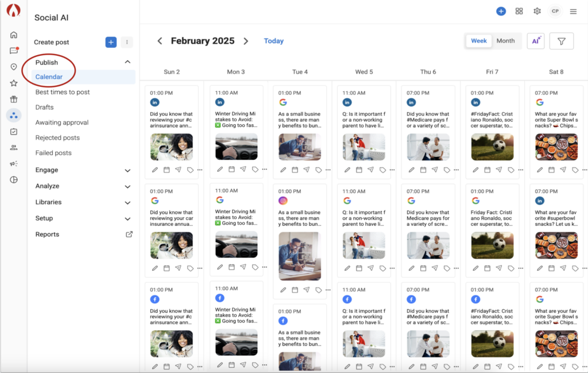588x373 pixels.
Task: Send the Thu 6 LinkedIn Medicare post now
Action: pos(435,170)
